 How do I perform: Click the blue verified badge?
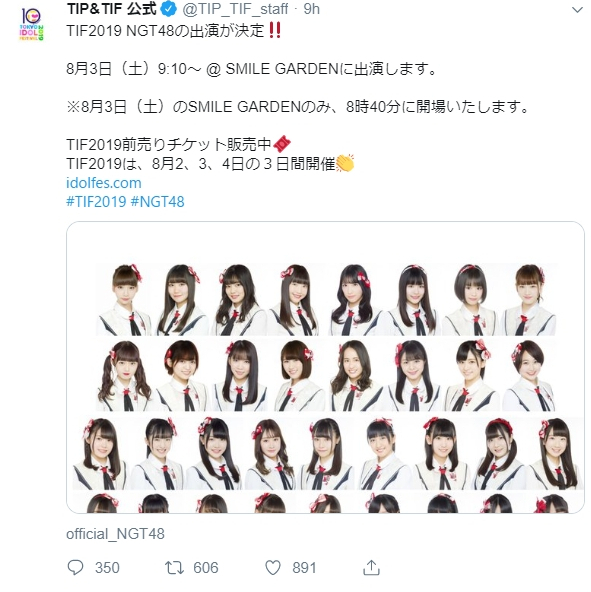click(169, 9)
